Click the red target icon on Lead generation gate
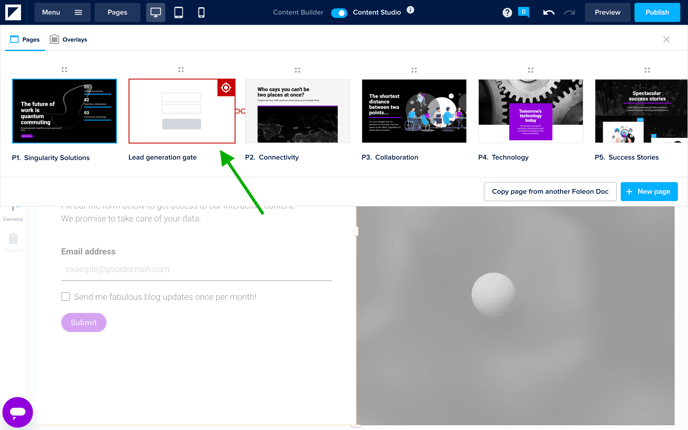The height and width of the screenshot is (430, 688). [x=226, y=88]
